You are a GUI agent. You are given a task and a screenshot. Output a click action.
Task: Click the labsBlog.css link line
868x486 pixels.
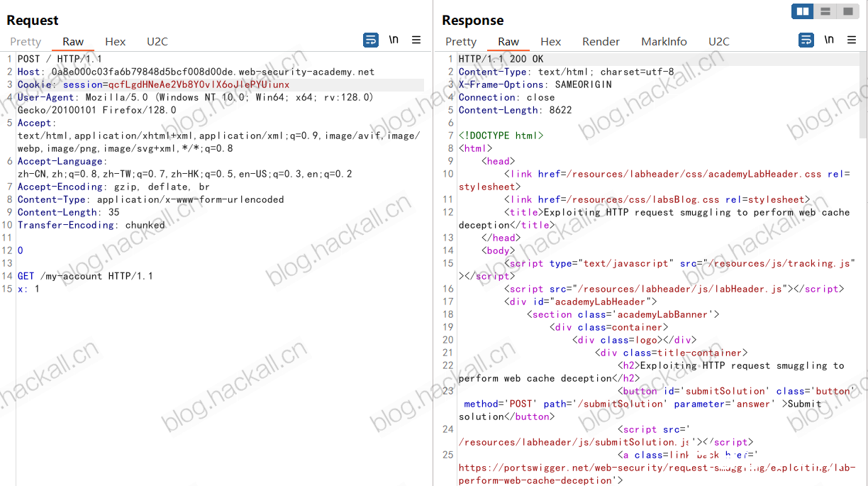point(657,199)
